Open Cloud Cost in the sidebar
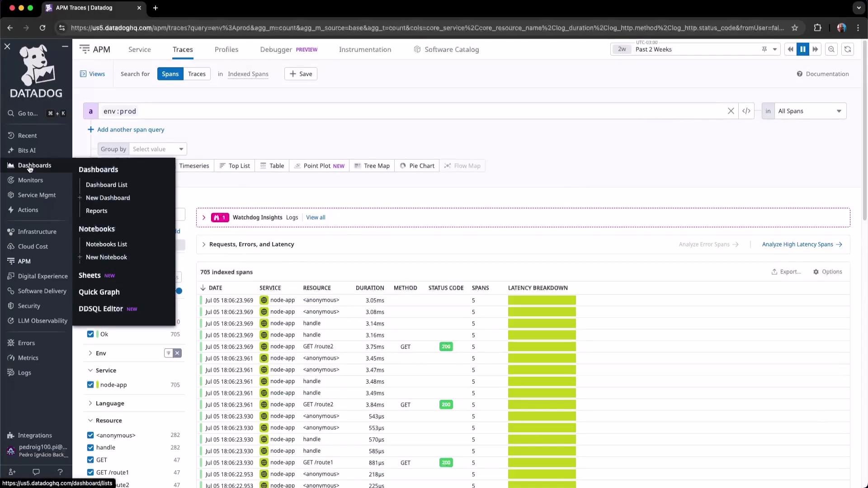The height and width of the screenshot is (488, 868). [33, 247]
